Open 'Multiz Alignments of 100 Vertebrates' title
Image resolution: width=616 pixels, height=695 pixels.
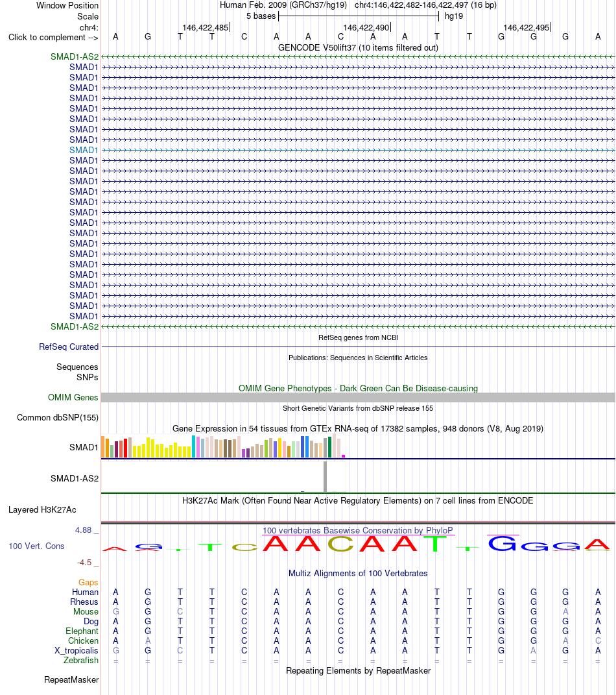point(359,574)
